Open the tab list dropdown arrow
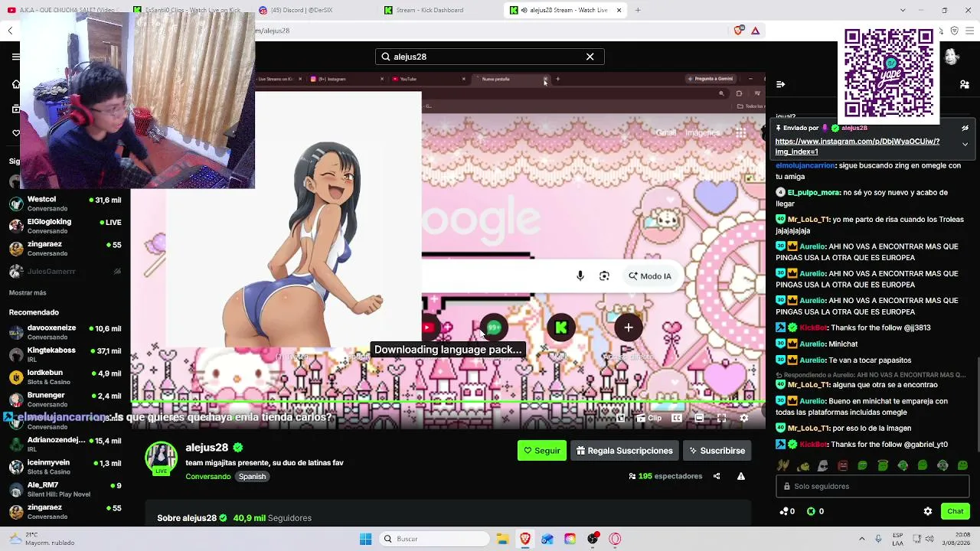This screenshot has width=980, height=551. pyautogui.click(x=903, y=10)
